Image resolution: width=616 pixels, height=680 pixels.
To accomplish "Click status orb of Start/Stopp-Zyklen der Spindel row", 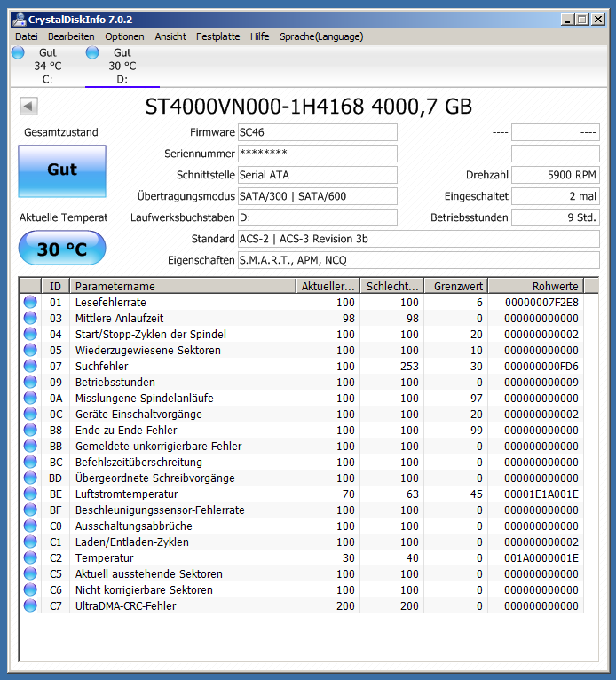I will click(x=30, y=334).
